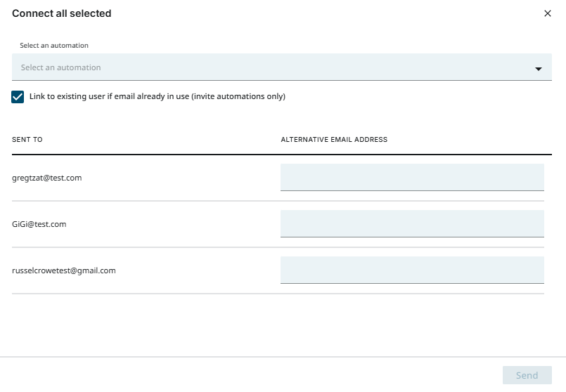The width and height of the screenshot is (566, 392).
Task: Select the gregtzat@test.com email text
Action: click(x=47, y=178)
